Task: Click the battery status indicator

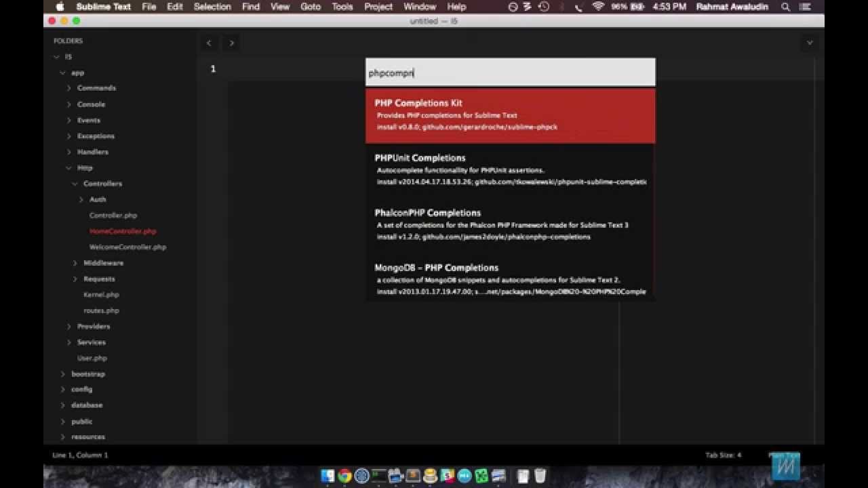Action: (x=627, y=7)
